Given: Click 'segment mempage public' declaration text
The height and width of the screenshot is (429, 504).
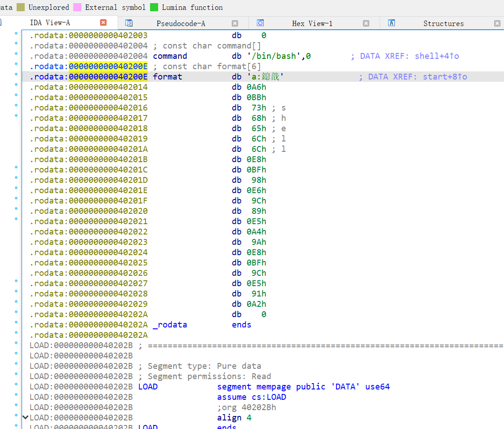Looking at the screenshot, I should pyautogui.click(x=271, y=387).
